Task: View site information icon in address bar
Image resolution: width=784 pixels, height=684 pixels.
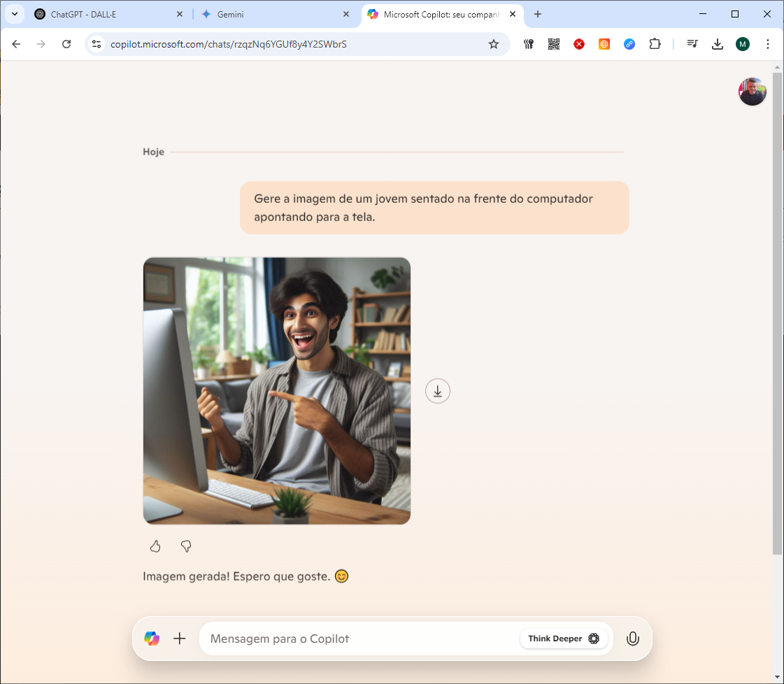Action: (x=97, y=44)
